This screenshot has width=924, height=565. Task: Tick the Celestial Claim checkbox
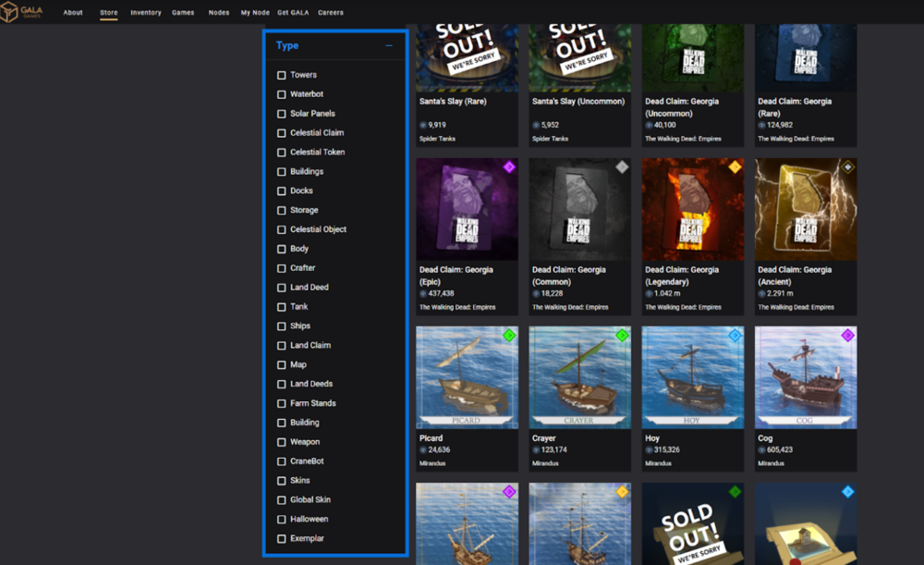pos(282,133)
